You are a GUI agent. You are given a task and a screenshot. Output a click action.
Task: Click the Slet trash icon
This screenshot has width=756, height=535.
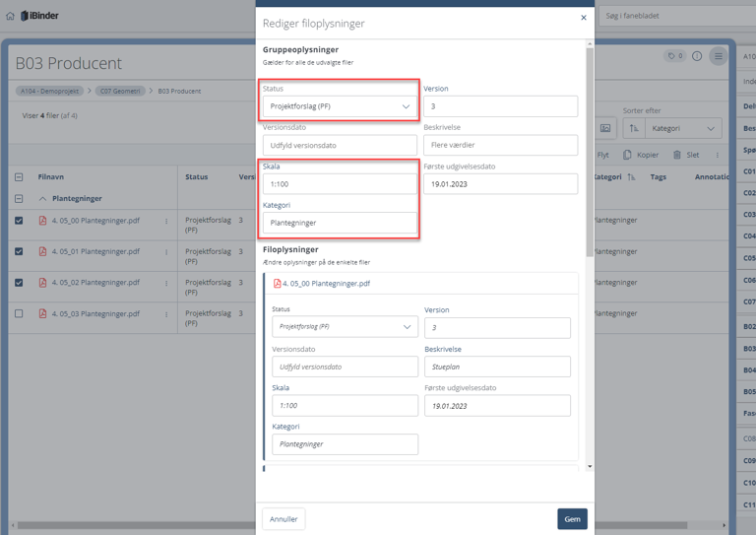[x=677, y=155]
